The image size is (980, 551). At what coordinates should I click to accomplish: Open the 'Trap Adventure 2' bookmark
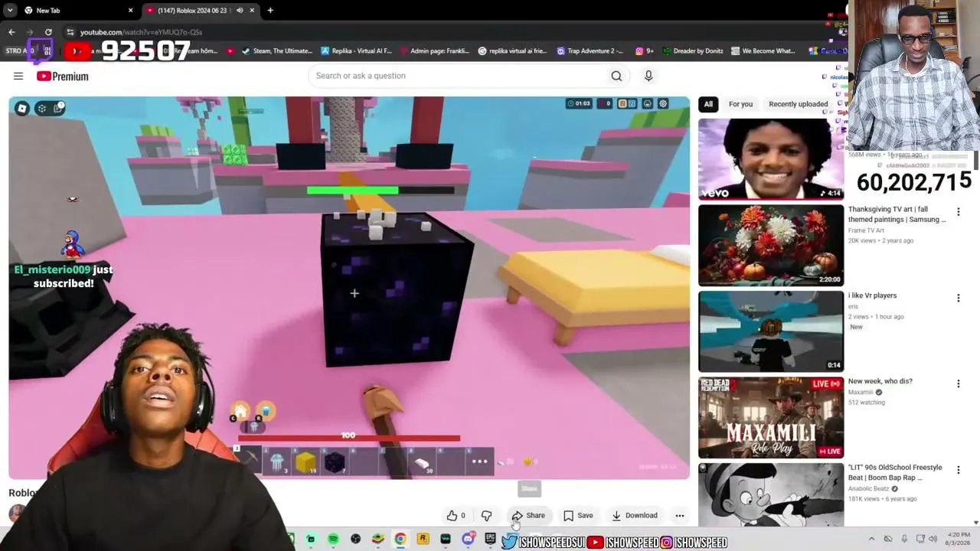590,51
